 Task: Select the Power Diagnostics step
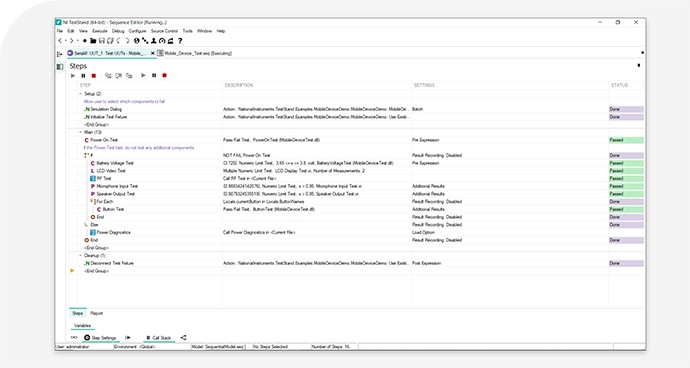click(x=114, y=232)
